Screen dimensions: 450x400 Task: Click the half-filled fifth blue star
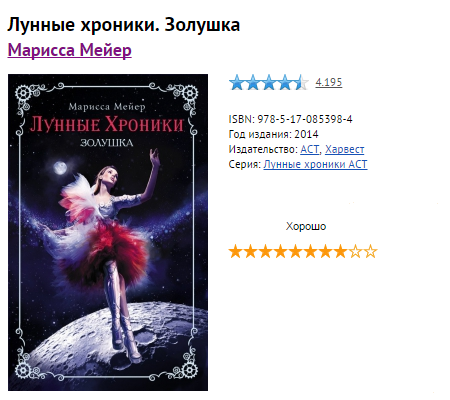(301, 82)
